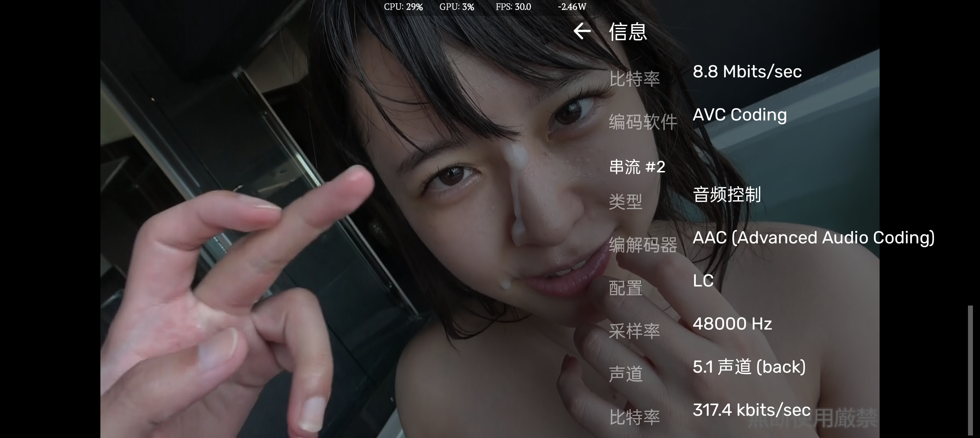Image resolution: width=980 pixels, height=438 pixels.
Task: Click the info panel vertical scrollbar
Action: click(970, 370)
